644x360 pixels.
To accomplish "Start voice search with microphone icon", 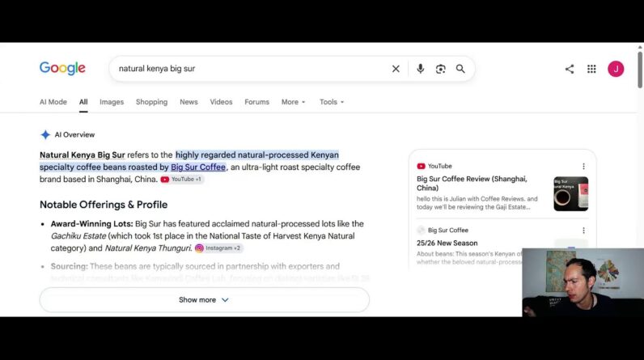I will coord(420,69).
